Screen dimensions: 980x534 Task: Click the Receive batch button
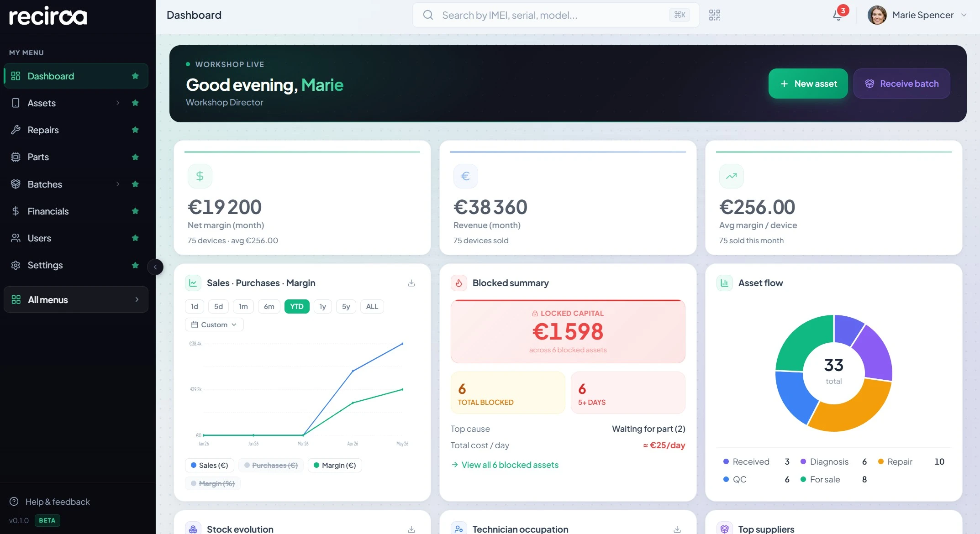click(x=902, y=84)
